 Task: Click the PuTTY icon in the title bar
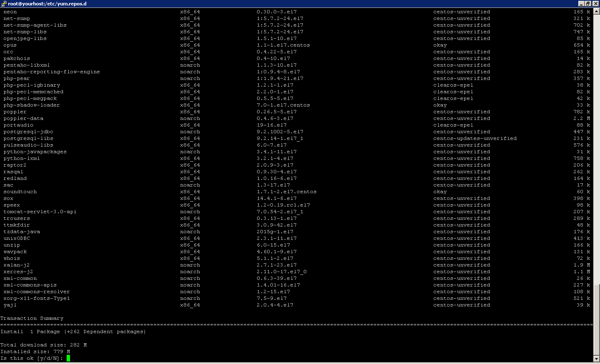(4, 3)
